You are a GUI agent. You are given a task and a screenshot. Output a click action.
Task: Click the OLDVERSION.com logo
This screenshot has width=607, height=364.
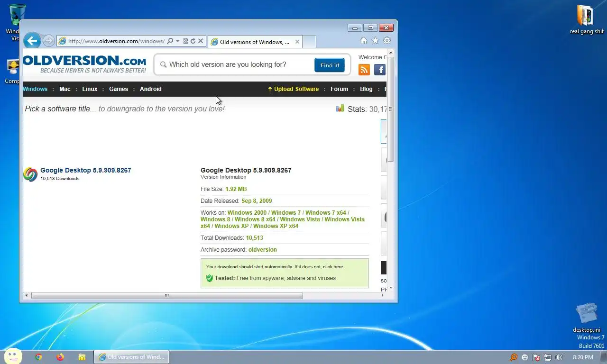[x=84, y=64]
